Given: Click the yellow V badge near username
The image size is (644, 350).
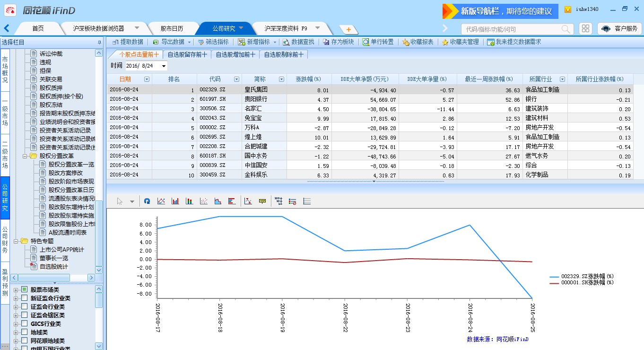Looking at the screenshot, I should click(x=568, y=9).
